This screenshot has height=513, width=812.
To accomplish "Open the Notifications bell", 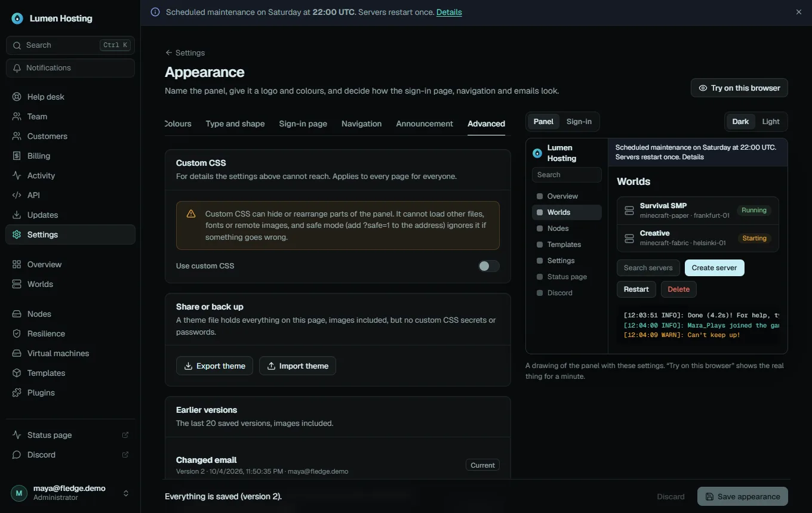I will point(70,68).
